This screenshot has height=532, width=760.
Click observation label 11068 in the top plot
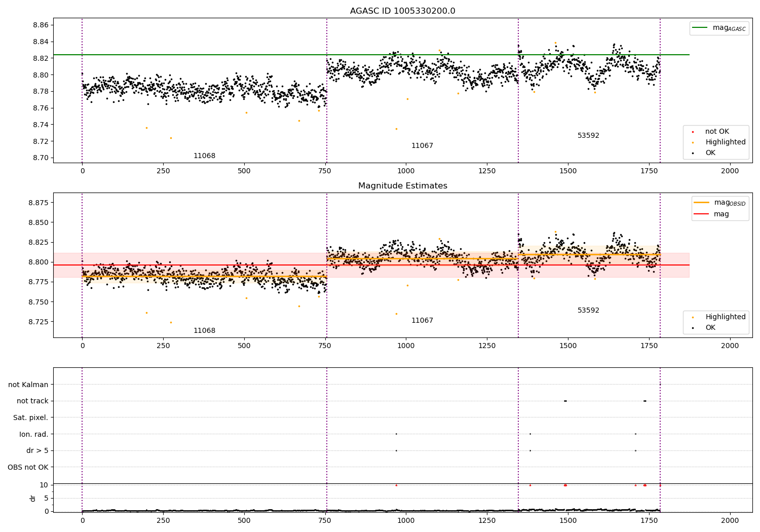coord(204,156)
